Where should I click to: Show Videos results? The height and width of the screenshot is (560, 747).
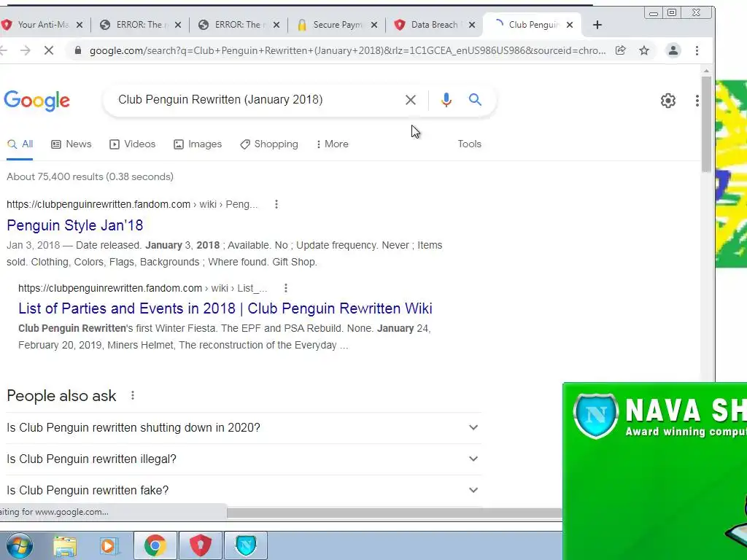tap(133, 144)
